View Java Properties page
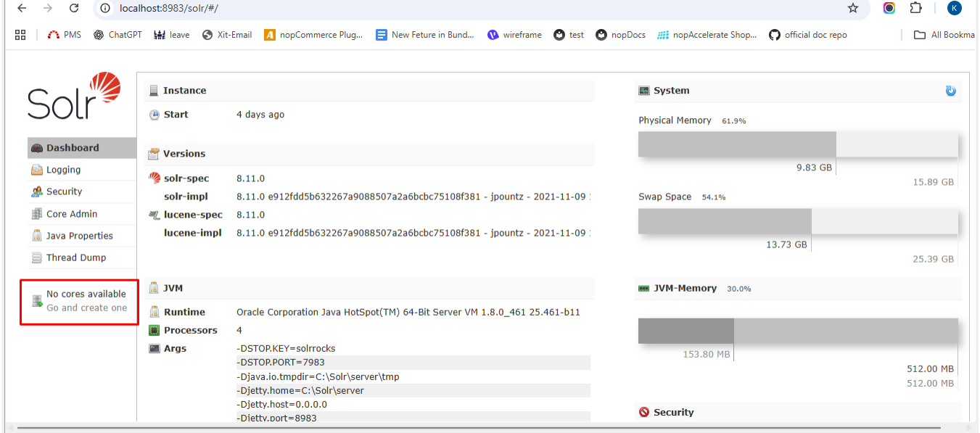 [79, 236]
